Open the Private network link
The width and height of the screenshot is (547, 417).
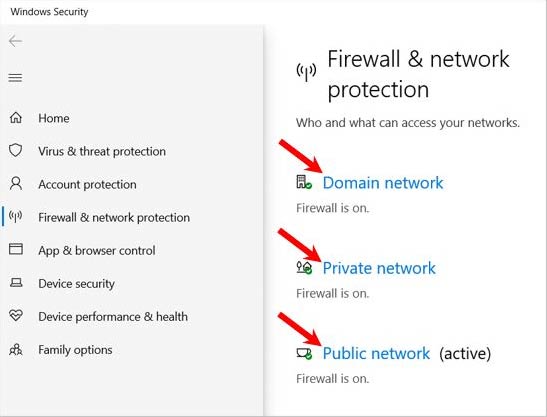point(379,268)
